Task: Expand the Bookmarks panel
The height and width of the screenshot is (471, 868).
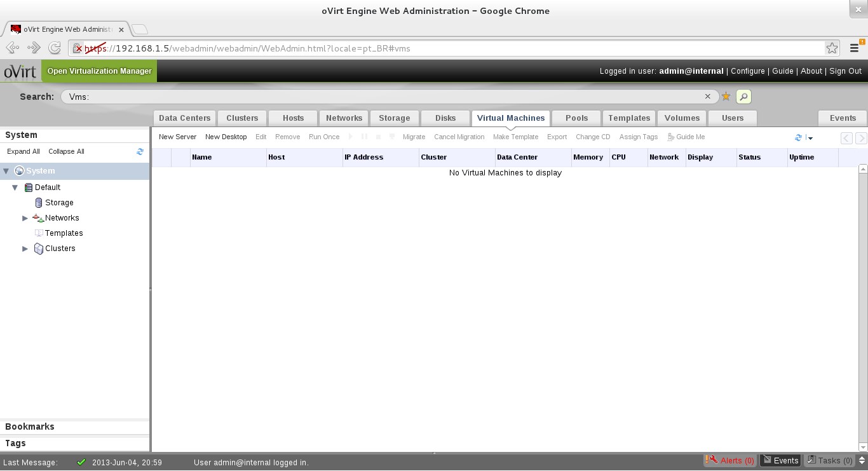Action: tap(30, 427)
